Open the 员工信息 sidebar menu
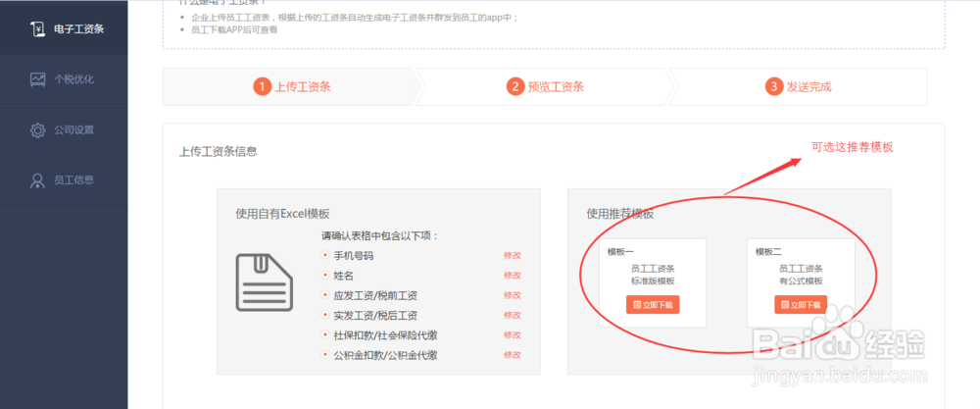The image size is (980, 409). 64,180
